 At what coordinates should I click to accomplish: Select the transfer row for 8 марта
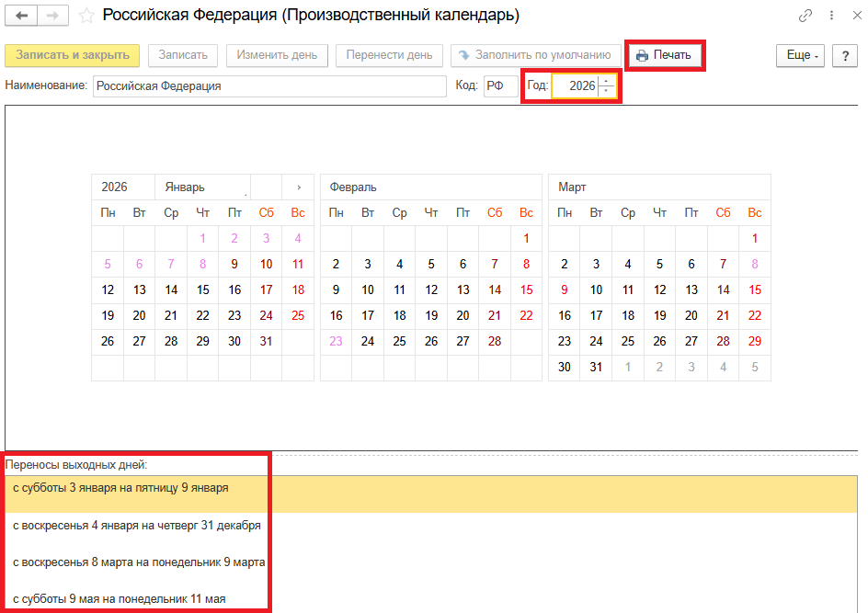pyautogui.click(x=140, y=562)
